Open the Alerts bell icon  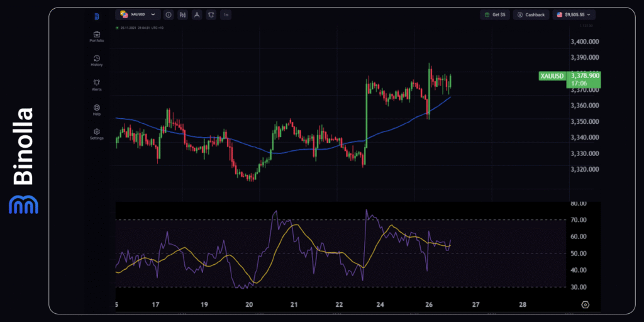(x=97, y=84)
